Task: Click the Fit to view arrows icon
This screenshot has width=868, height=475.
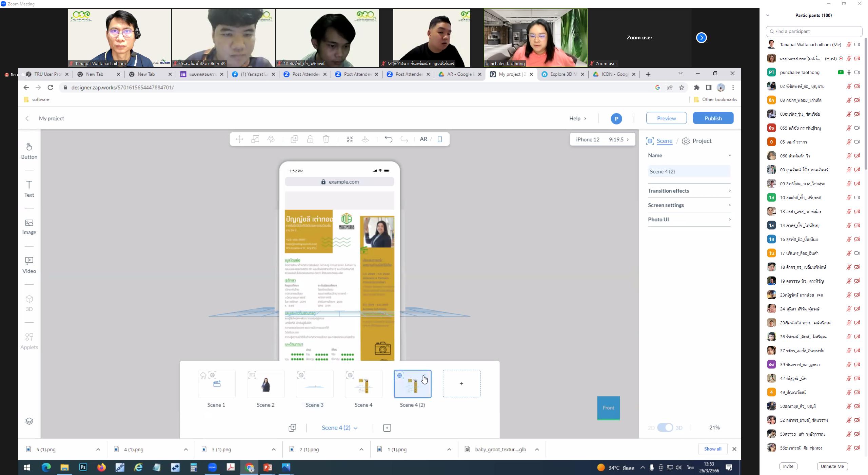Action: pos(350,139)
